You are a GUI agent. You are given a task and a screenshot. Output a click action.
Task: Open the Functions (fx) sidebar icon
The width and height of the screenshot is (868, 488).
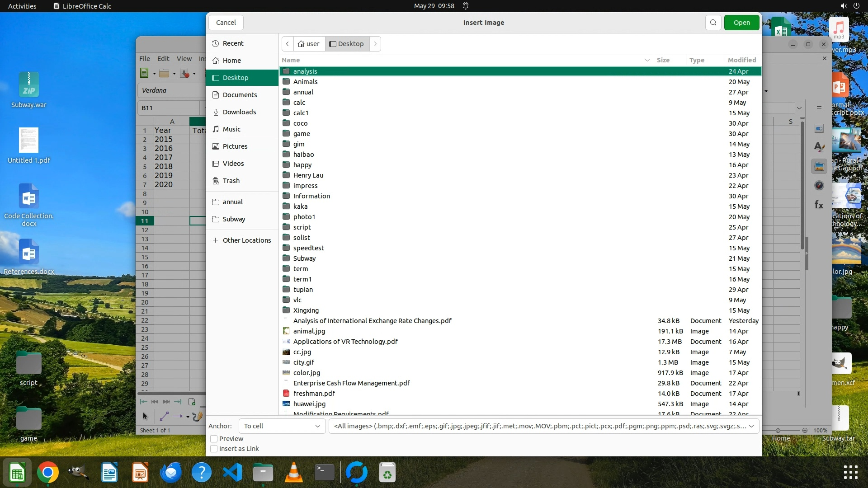click(x=819, y=205)
